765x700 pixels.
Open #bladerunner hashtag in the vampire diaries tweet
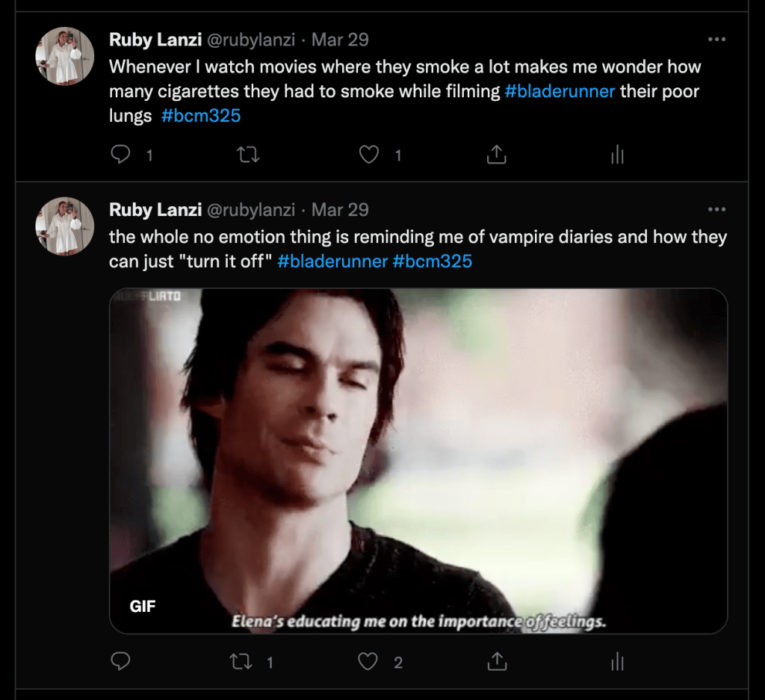(x=332, y=261)
